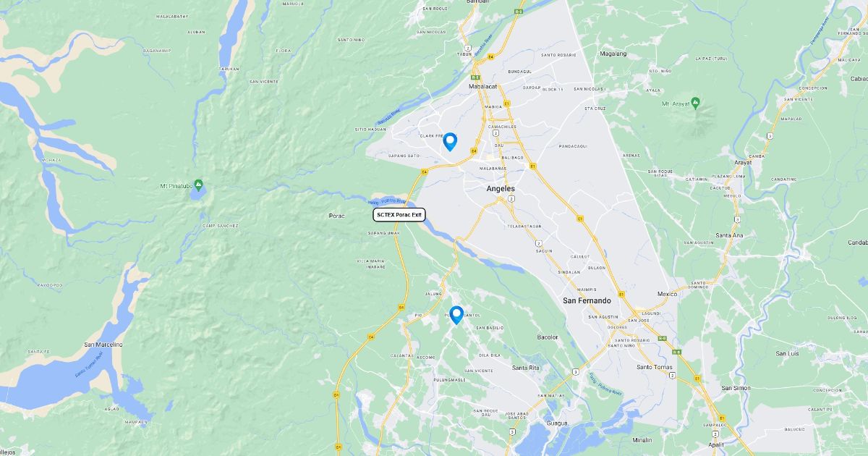The width and height of the screenshot is (868, 456).
Task: Select the Minalin town label
Action: pos(642,440)
